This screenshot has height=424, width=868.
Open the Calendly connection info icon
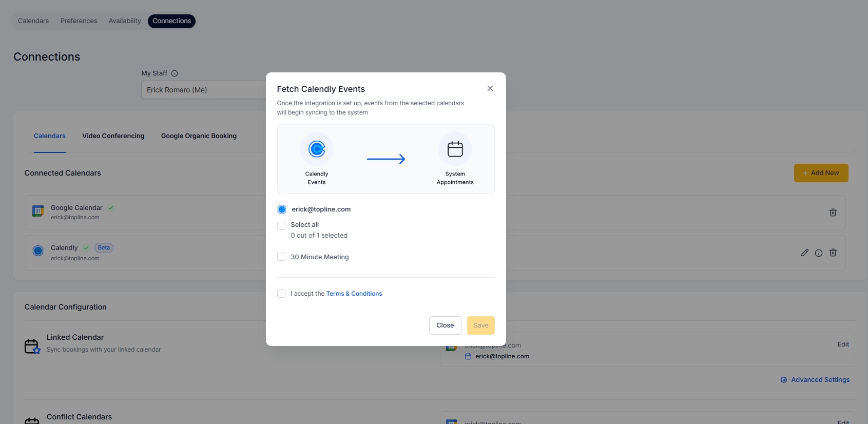click(x=819, y=253)
